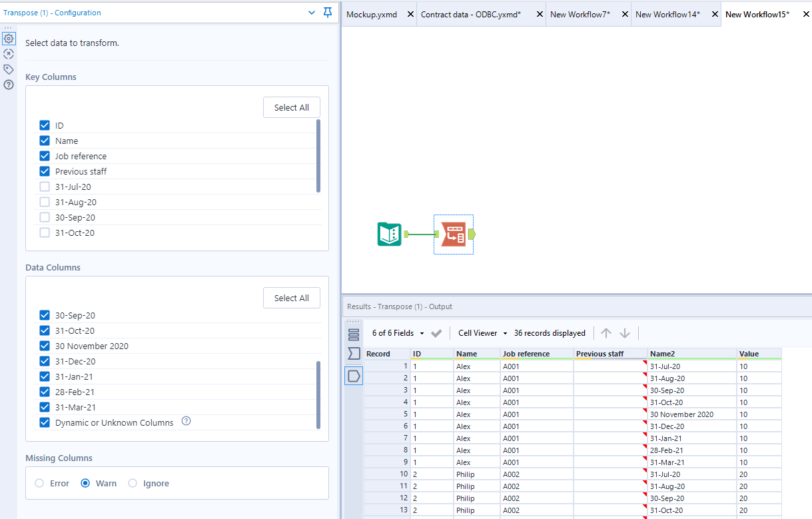
Task: Open tool Help via the question mark icon
Action: coord(9,85)
